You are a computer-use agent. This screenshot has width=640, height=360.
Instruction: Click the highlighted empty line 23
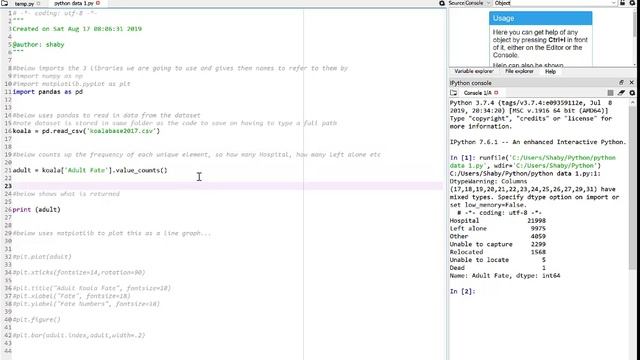tap(227, 186)
